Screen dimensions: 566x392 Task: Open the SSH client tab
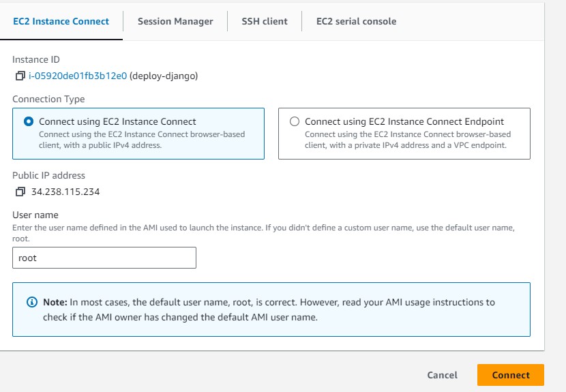264,21
